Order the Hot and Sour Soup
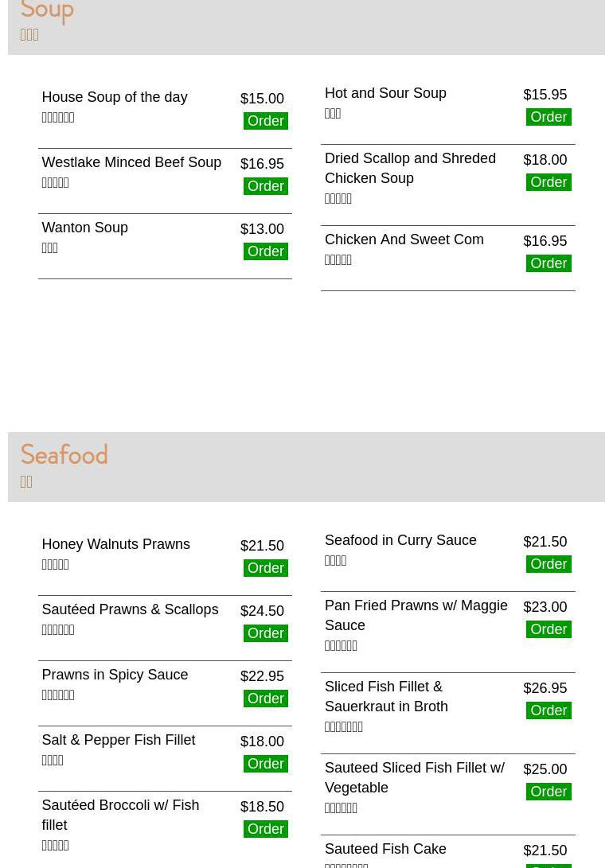 coord(549,117)
